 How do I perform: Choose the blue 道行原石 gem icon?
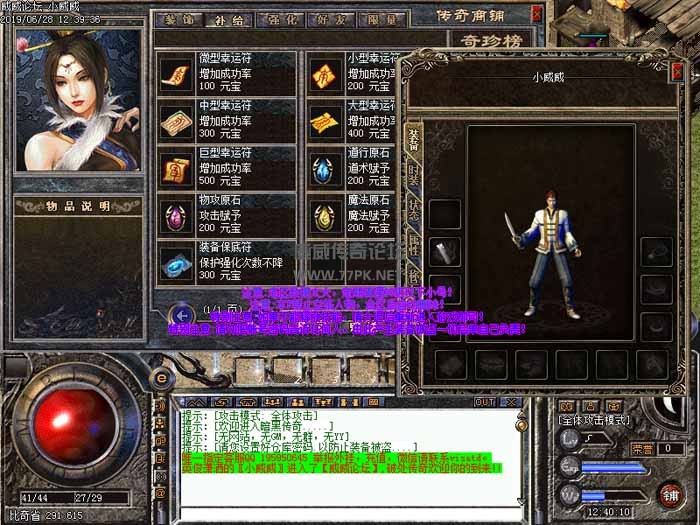coord(325,169)
